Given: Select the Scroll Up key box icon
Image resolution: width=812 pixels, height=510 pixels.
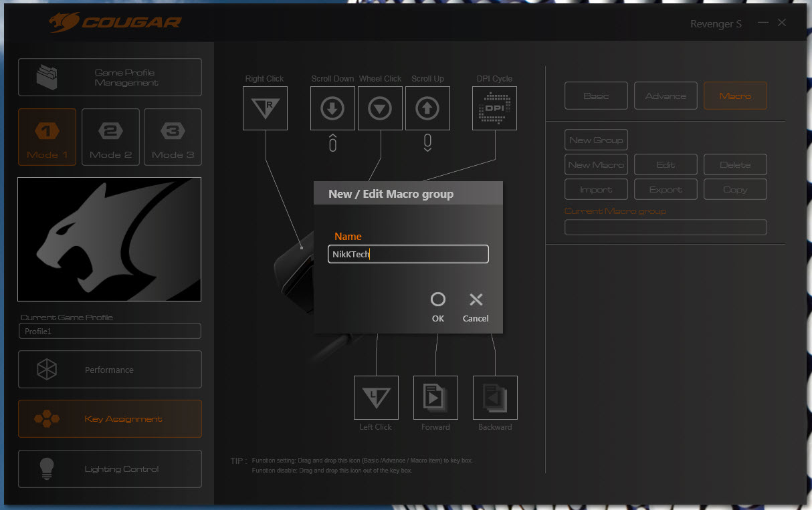Looking at the screenshot, I should (x=427, y=108).
